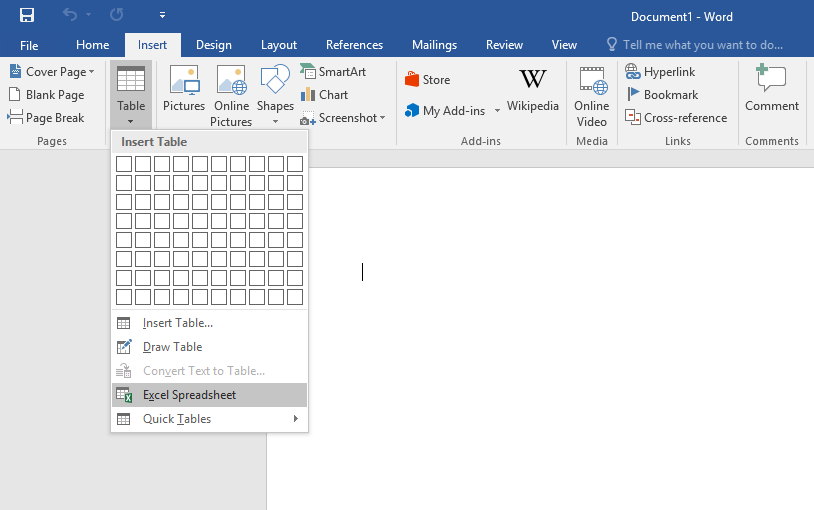Click the Undo arrow icon
The image size is (814, 510).
tap(70, 15)
